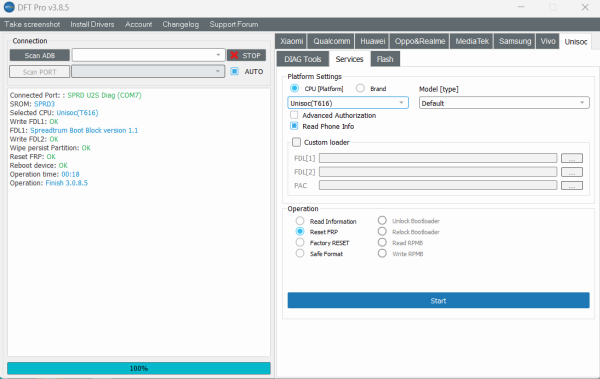Switch to the Xiaomi tab
The width and height of the screenshot is (600, 379).
[x=291, y=41]
